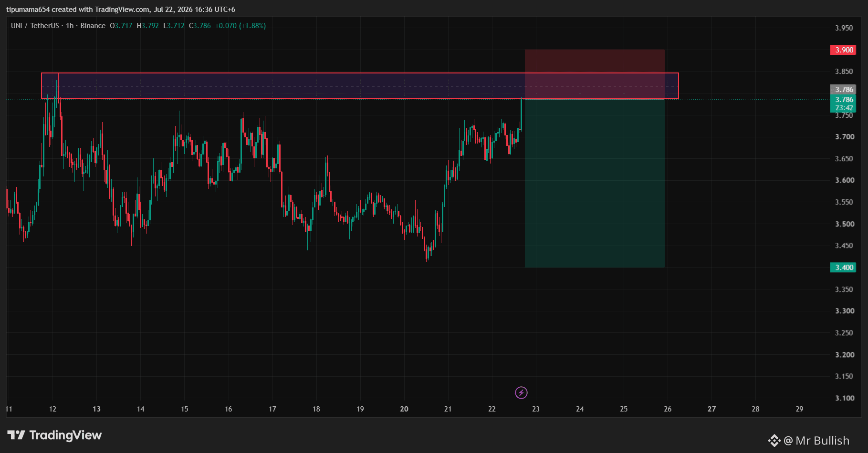Click date 20 on the time axis

click(404, 409)
